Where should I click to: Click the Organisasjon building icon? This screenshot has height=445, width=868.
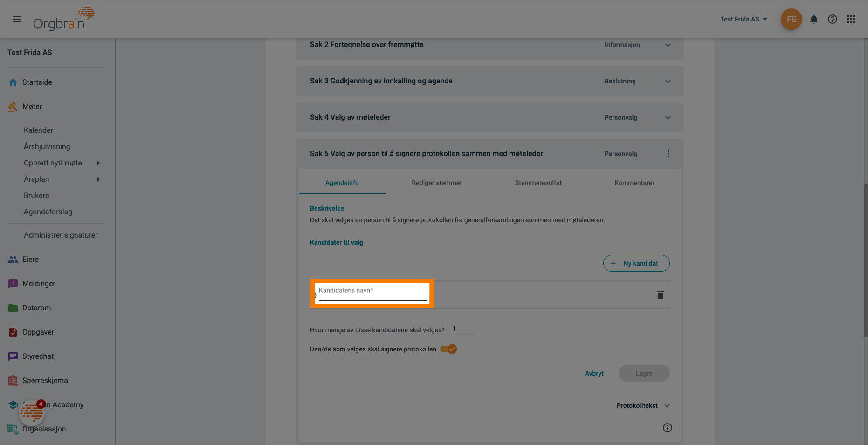(13, 429)
